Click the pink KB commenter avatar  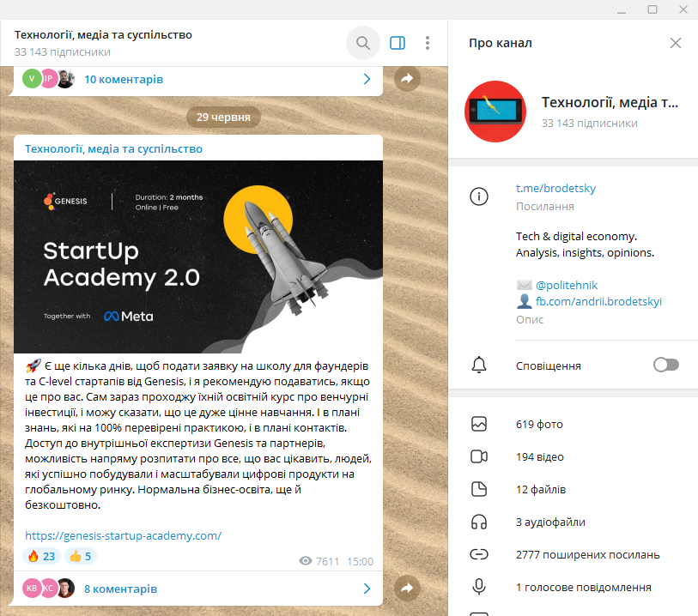click(32, 588)
